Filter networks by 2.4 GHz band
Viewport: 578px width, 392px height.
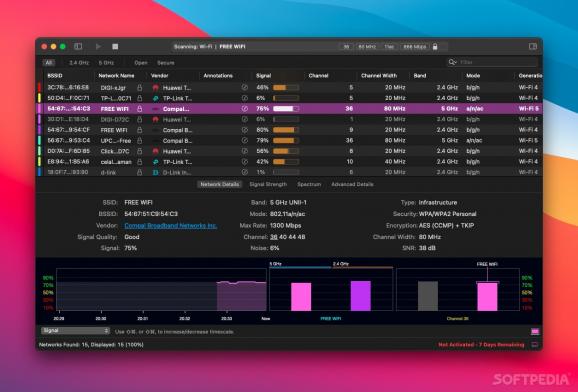(79, 63)
